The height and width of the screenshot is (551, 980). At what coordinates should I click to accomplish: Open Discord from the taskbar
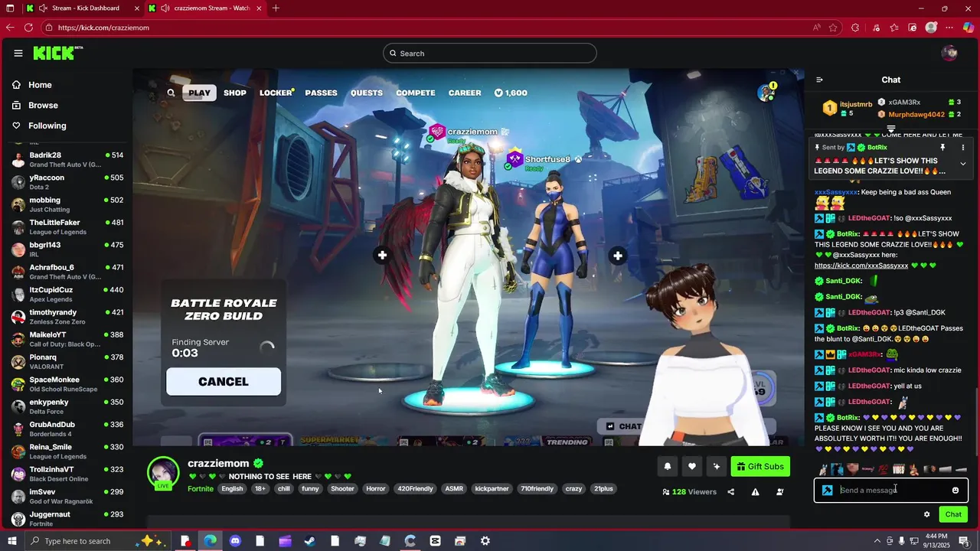tap(235, 541)
